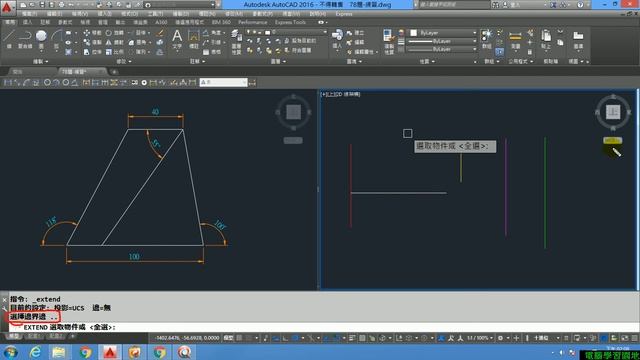Open the Express menu in menu bar

(x=344, y=14)
